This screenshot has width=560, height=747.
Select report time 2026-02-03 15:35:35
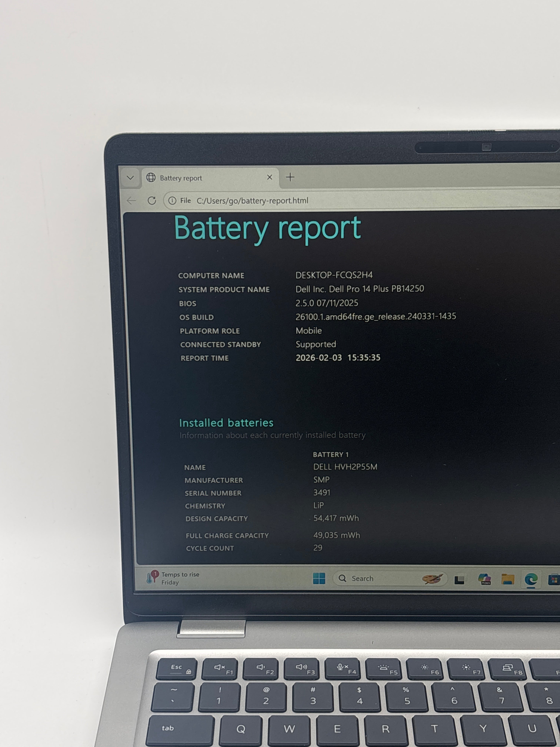tap(338, 358)
